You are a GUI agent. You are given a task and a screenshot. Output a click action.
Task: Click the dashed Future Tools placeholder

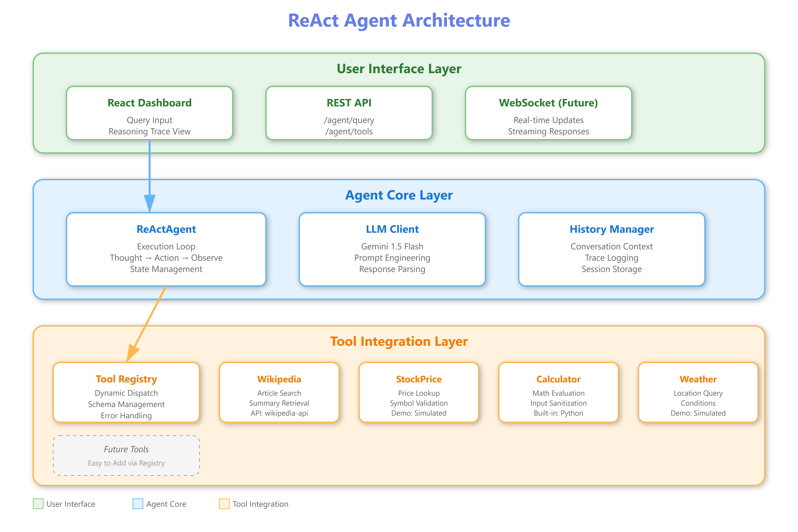[126, 455]
